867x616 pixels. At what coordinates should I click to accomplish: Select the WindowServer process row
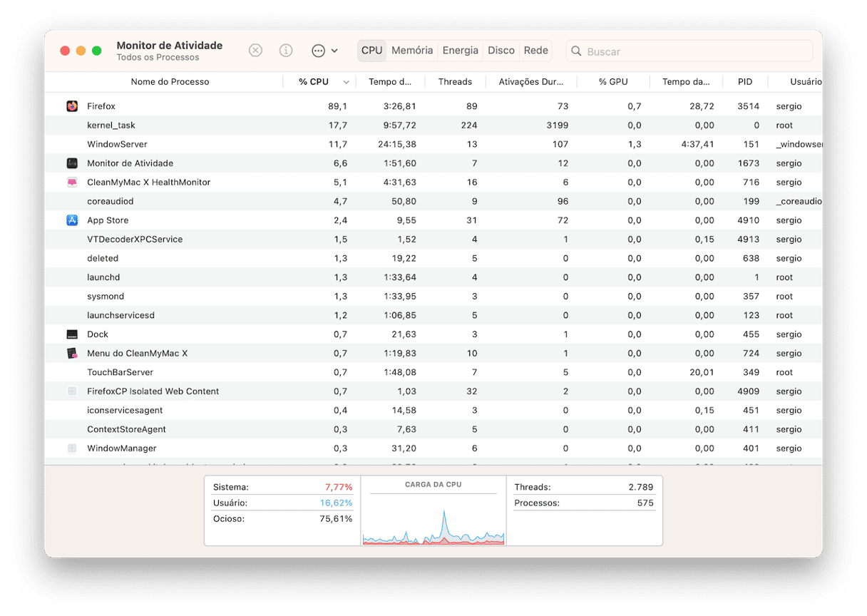tap(433, 145)
